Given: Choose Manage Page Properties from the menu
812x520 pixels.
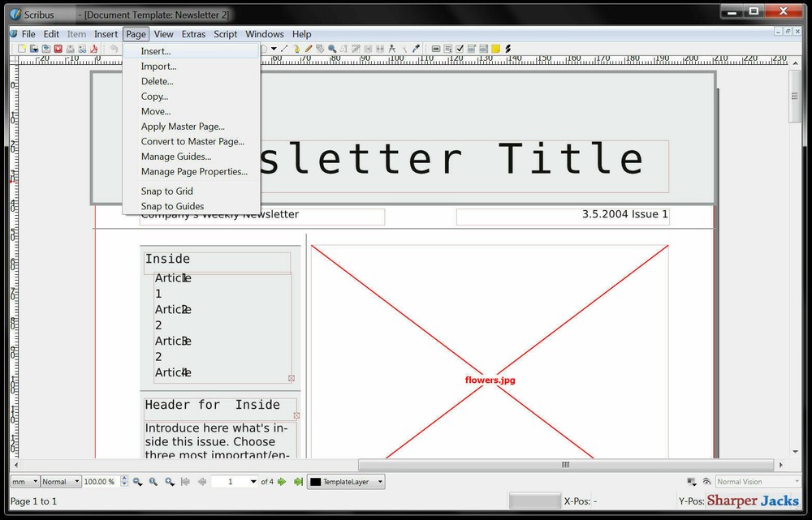Looking at the screenshot, I should tap(195, 171).
